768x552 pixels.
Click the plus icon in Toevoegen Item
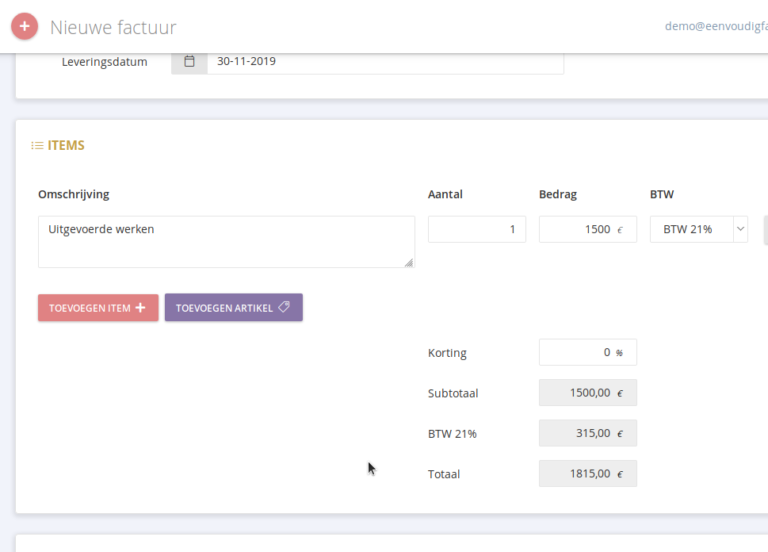[140, 308]
